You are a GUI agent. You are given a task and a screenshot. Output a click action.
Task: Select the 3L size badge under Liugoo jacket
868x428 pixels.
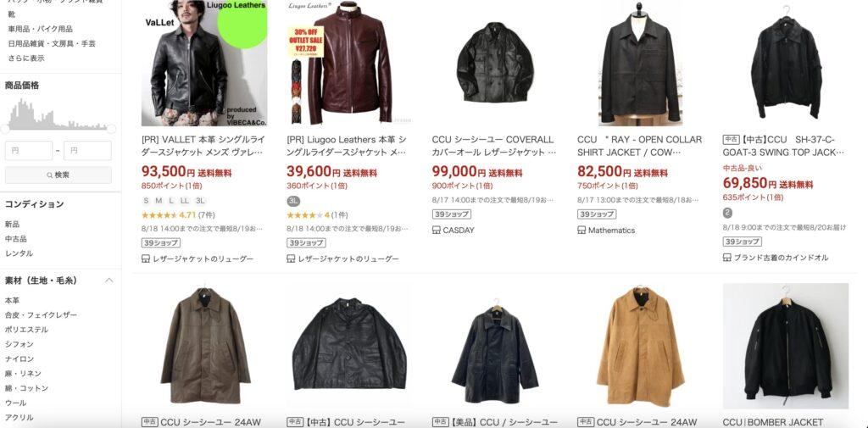[293, 200]
